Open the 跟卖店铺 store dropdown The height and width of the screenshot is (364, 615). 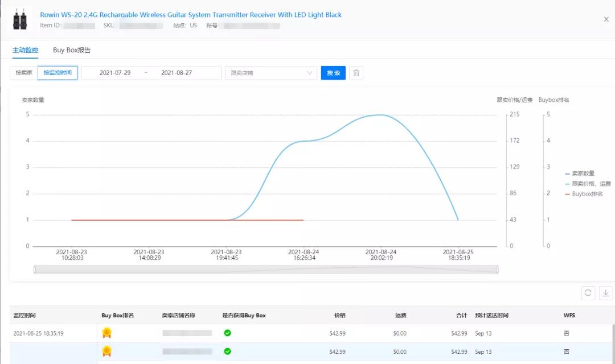271,73
